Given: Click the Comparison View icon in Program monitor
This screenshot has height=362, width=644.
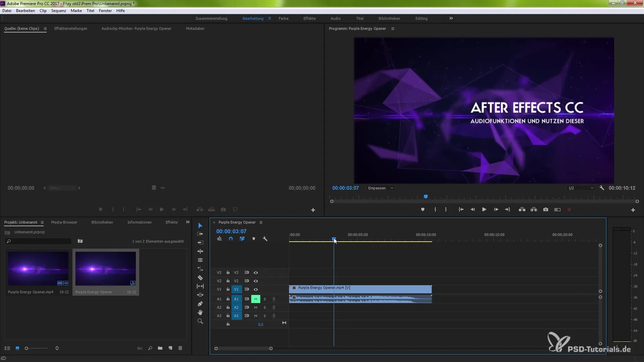Looking at the screenshot, I should coord(557,209).
